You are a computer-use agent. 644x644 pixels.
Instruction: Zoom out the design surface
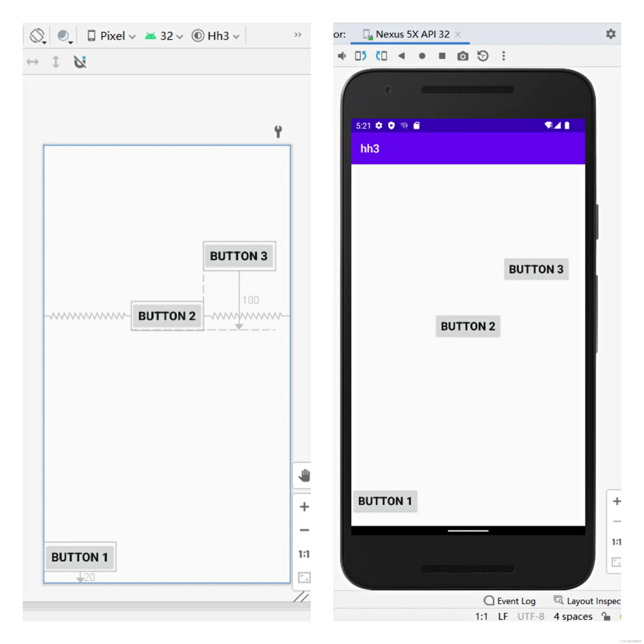point(304,530)
